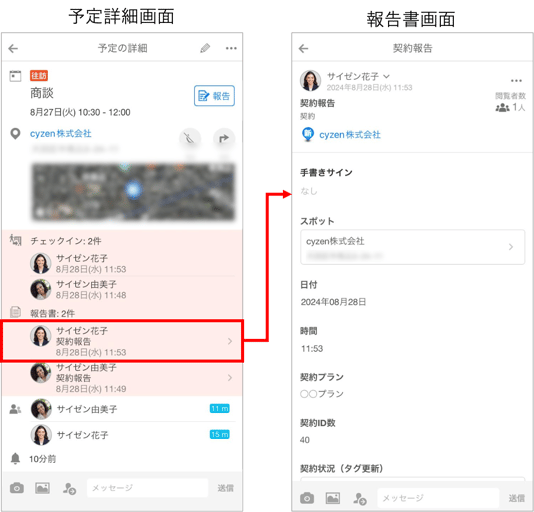The image size is (534, 512).
Task: Tap the route direction arrow icon near map
Action: (x=224, y=138)
